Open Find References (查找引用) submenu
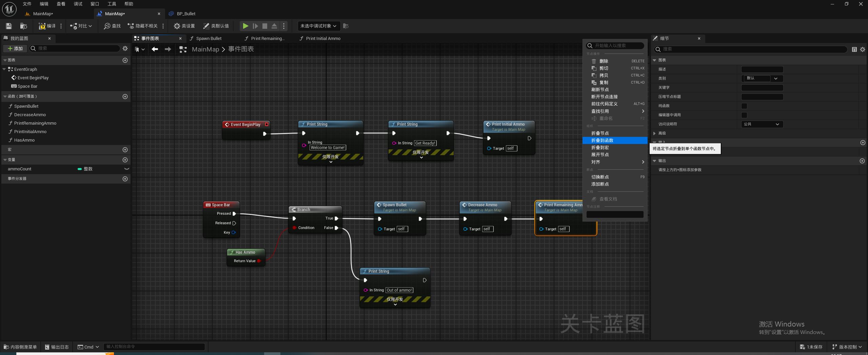The width and height of the screenshot is (868, 355). pos(615,111)
